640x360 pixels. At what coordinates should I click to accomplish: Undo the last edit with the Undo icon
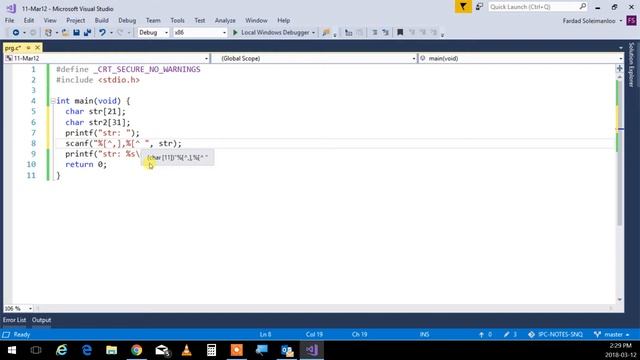(102, 32)
